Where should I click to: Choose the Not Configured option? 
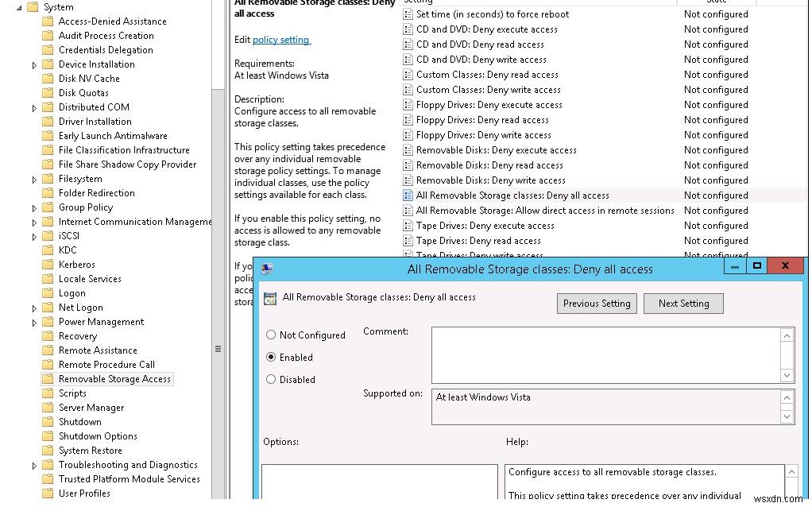click(x=271, y=335)
